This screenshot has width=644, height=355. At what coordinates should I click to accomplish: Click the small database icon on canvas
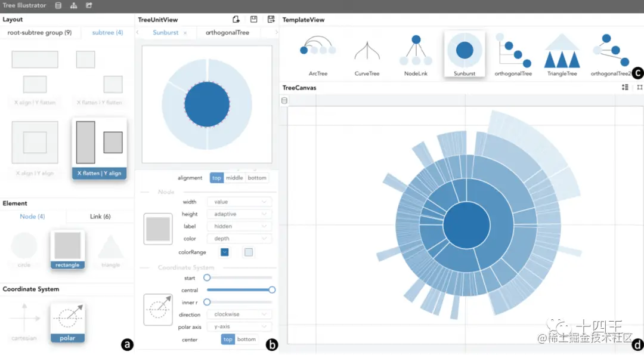click(x=284, y=101)
